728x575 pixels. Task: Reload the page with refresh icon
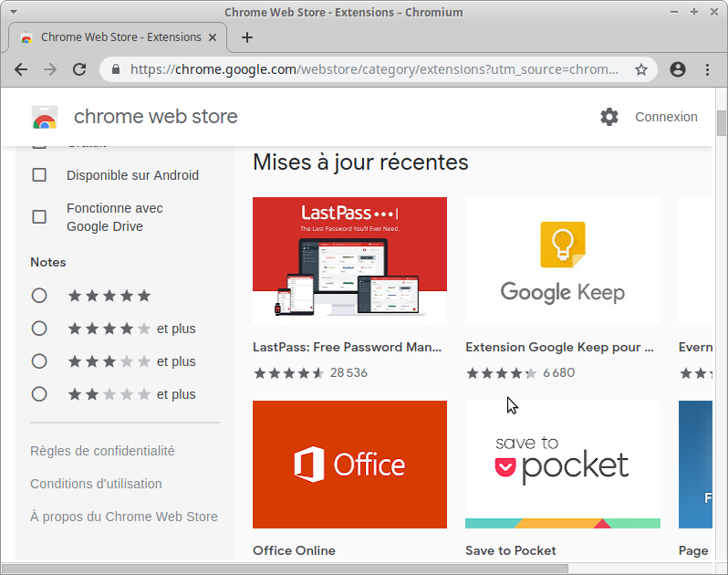pos(79,69)
